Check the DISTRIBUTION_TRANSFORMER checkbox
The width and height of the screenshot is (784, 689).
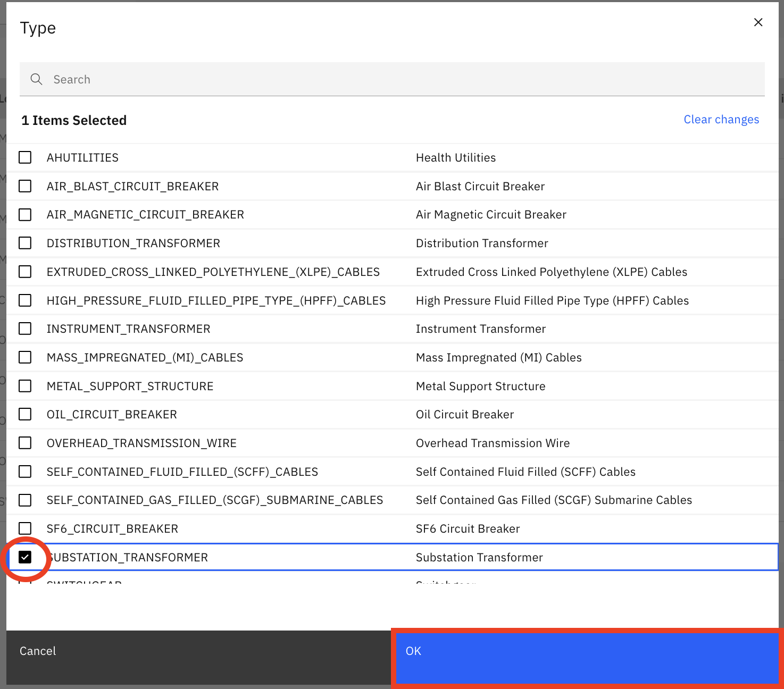(x=25, y=243)
